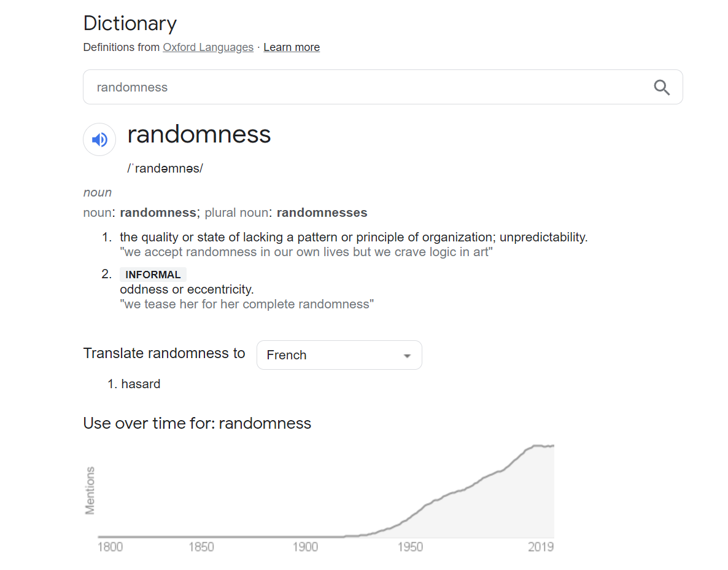Click the 'oddness or eccentricity' definition
This screenshot has width=728, height=570.
coord(187,289)
